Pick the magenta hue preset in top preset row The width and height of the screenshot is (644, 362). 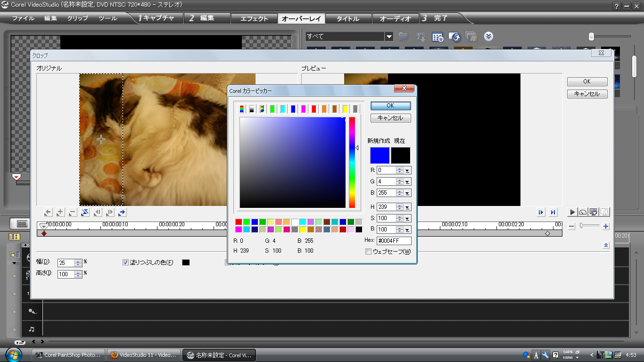[x=304, y=109]
